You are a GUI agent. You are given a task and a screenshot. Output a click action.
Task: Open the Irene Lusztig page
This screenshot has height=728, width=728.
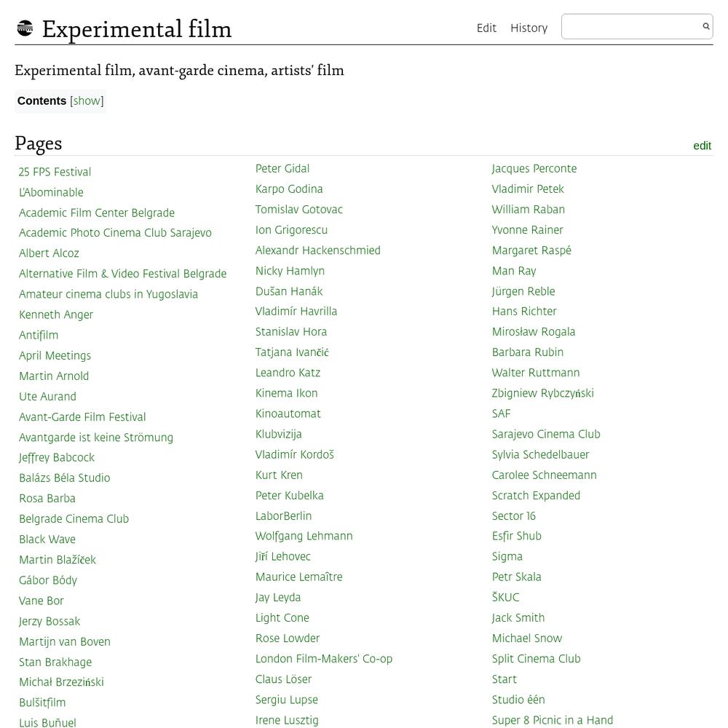click(x=287, y=720)
